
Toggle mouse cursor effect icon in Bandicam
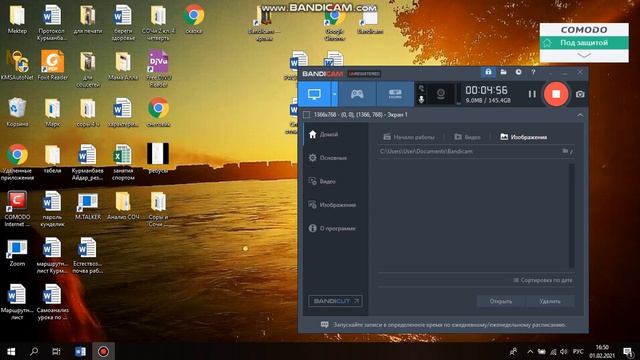pyautogui.click(x=421, y=88)
